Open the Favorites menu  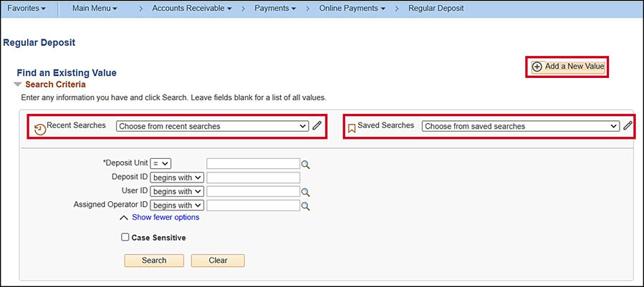[26, 9]
